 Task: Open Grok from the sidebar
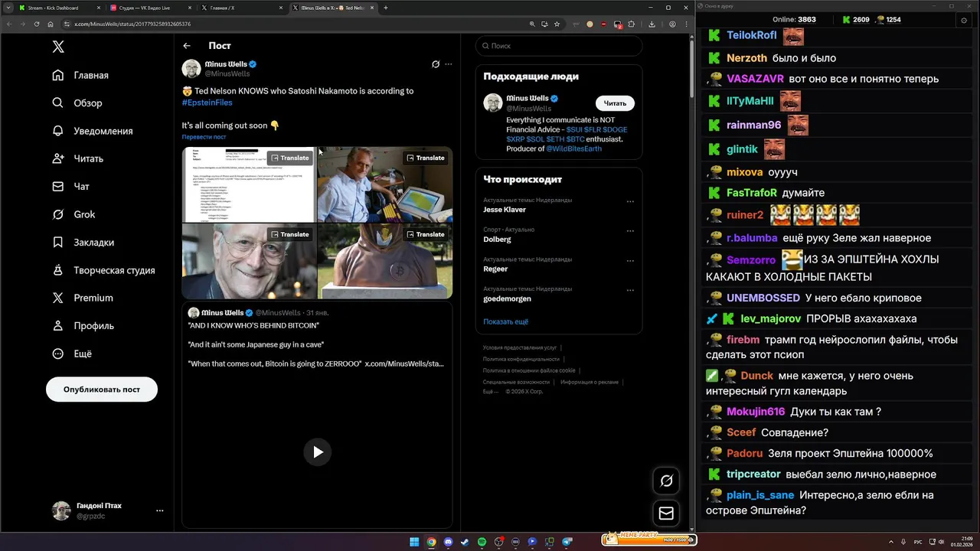74,214
